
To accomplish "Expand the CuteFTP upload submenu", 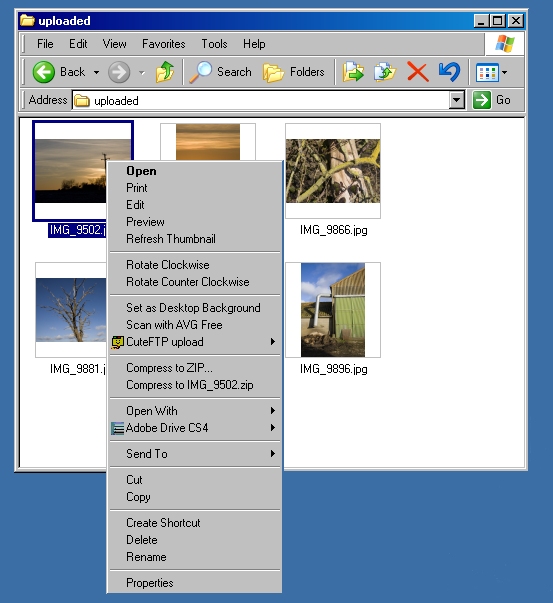I will click(195, 342).
